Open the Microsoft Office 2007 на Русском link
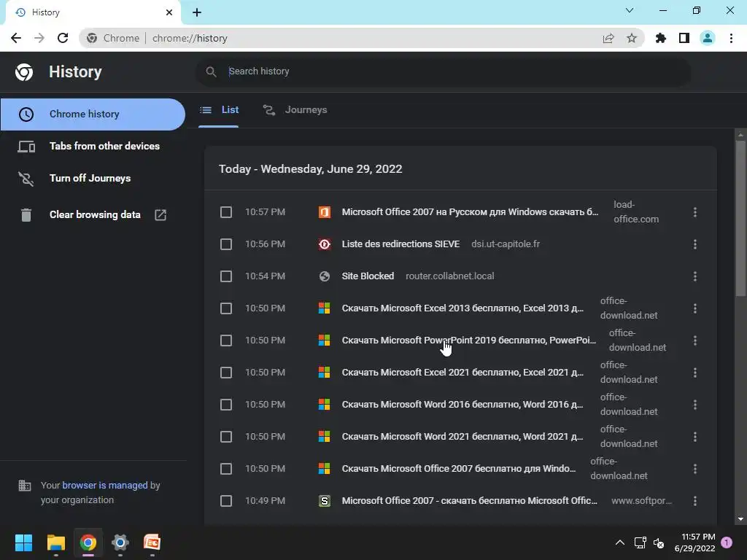This screenshot has height=560, width=747. [470, 212]
